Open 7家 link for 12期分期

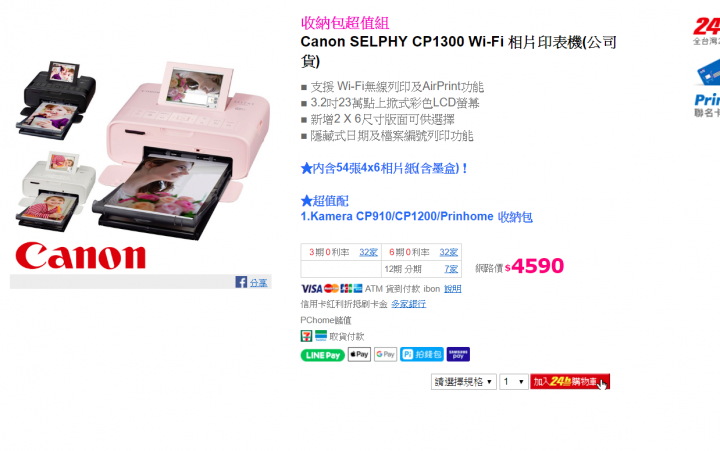(x=451, y=269)
